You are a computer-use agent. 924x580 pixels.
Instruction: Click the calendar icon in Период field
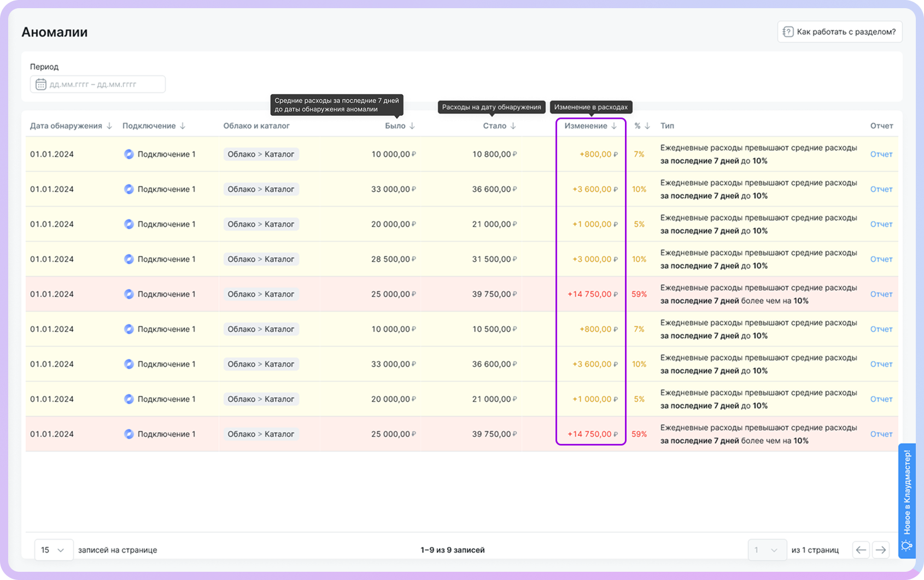pyautogui.click(x=41, y=85)
